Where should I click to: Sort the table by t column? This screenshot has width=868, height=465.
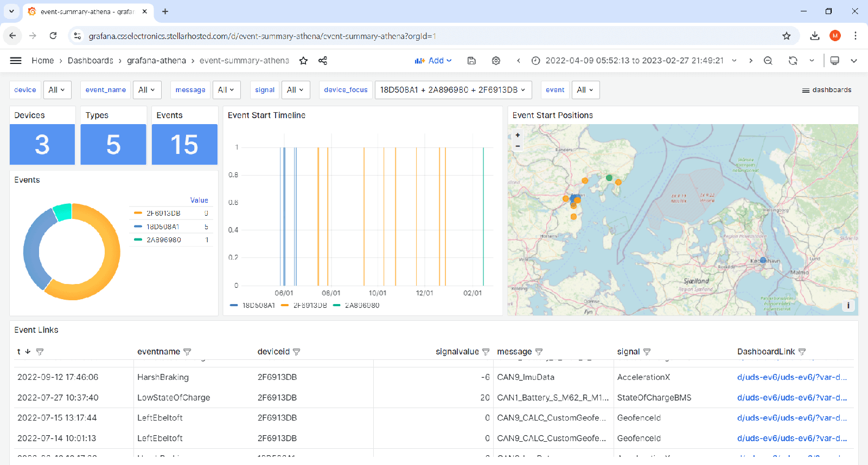pyautogui.click(x=23, y=352)
